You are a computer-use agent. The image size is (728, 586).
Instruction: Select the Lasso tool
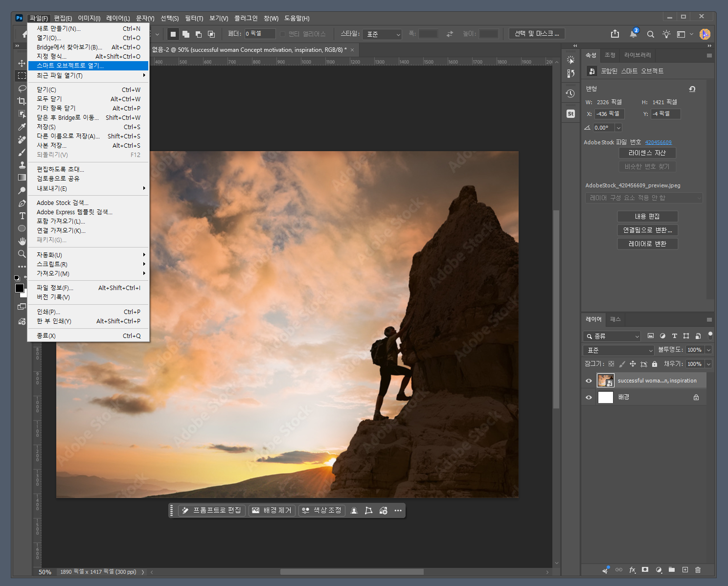pyautogui.click(x=22, y=89)
